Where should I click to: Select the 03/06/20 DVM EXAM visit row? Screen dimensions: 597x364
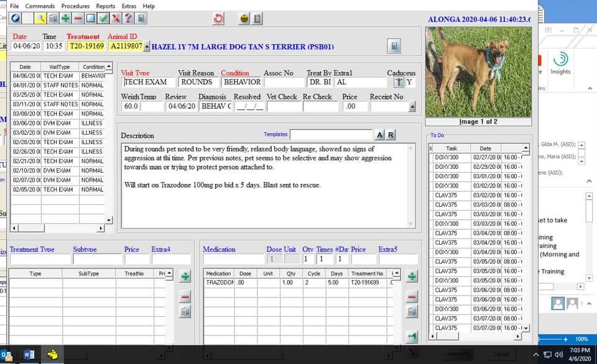(59, 123)
